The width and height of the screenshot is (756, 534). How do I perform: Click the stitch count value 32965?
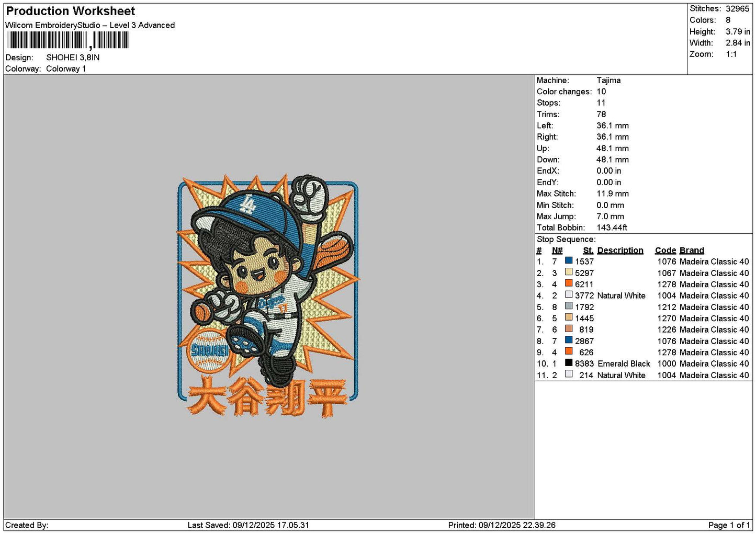[737, 8]
